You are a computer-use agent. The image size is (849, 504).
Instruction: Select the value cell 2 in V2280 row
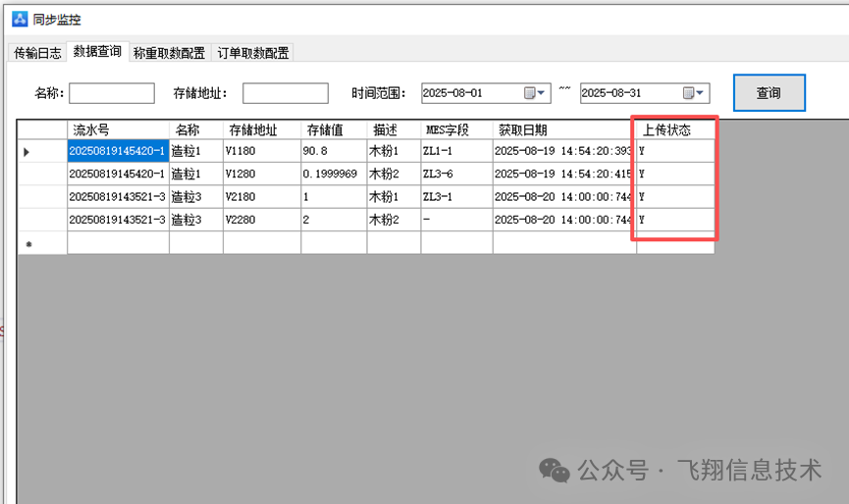tap(334, 220)
